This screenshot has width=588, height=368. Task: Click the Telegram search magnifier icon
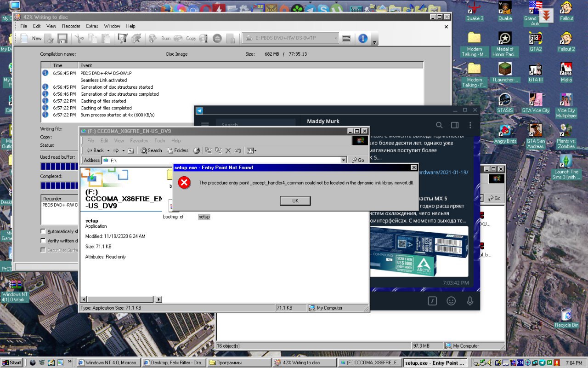tap(439, 125)
